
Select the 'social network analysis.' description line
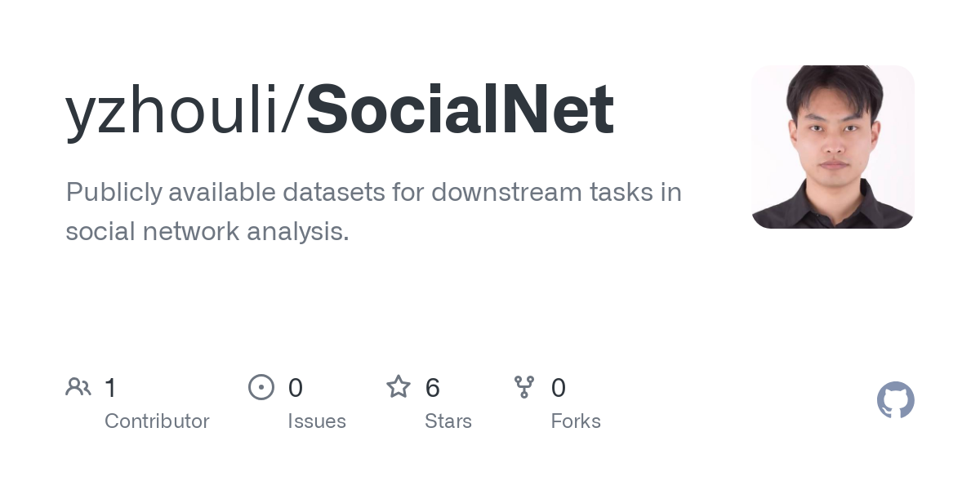pos(207,232)
